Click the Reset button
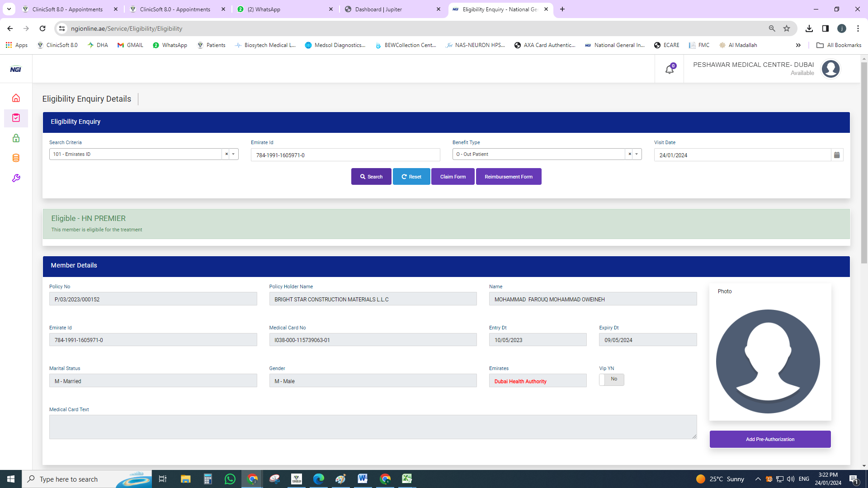 click(x=411, y=177)
